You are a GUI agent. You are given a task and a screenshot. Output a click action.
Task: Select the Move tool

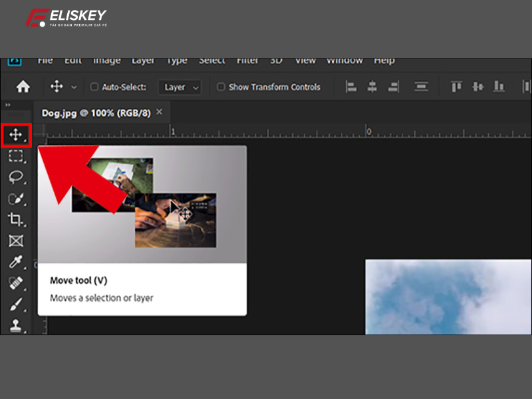point(16,136)
